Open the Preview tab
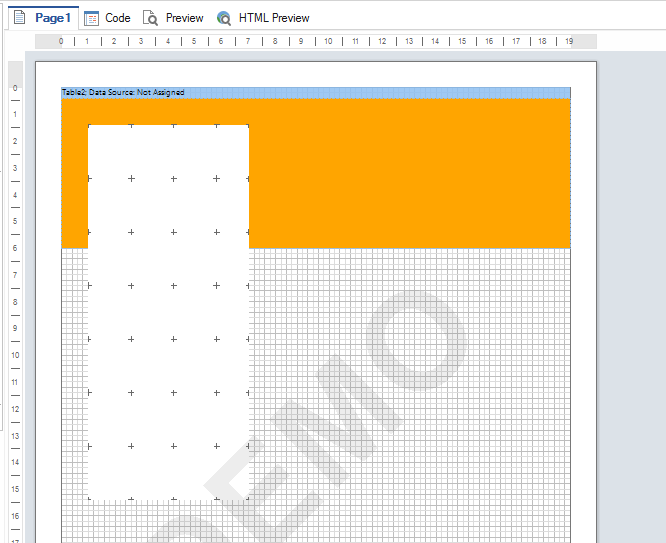Viewport: 666px width, 543px height. tap(173, 18)
